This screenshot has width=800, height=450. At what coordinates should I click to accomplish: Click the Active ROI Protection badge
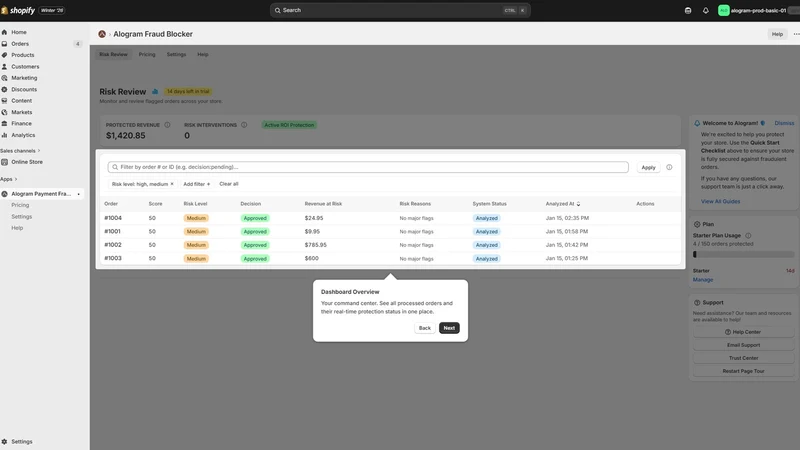pos(289,125)
